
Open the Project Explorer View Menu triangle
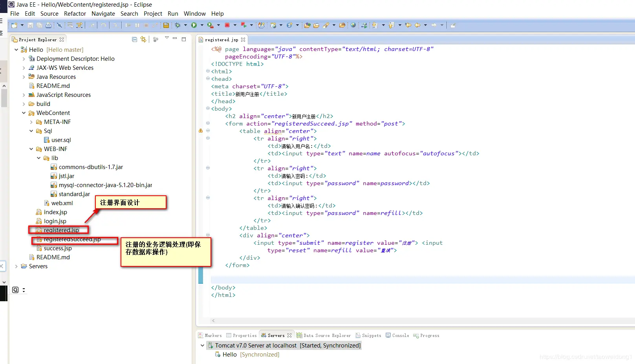167,38
